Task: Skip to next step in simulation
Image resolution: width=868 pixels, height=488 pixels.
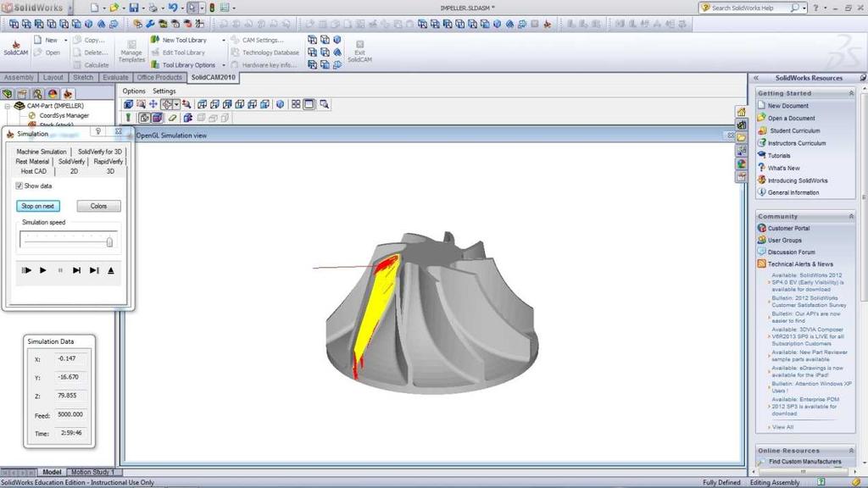Action: point(77,270)
